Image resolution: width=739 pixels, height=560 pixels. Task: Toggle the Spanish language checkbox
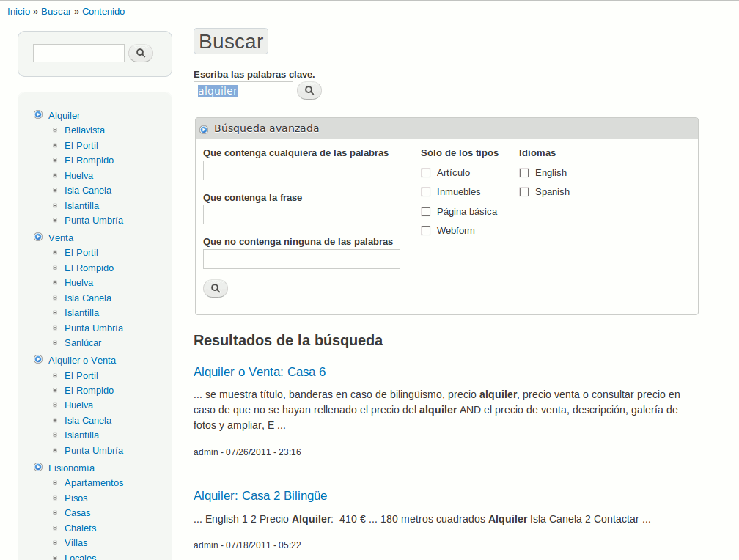[x=524, y=192]
